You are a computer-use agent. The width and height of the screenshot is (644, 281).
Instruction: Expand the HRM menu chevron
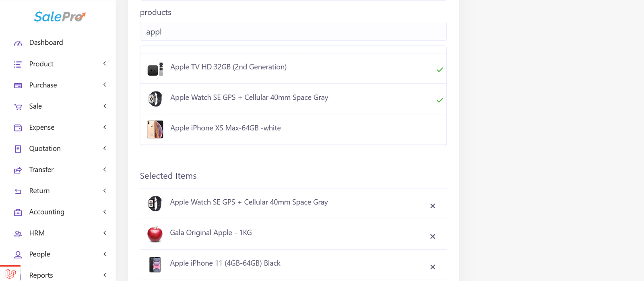click(x=105, y=233)
